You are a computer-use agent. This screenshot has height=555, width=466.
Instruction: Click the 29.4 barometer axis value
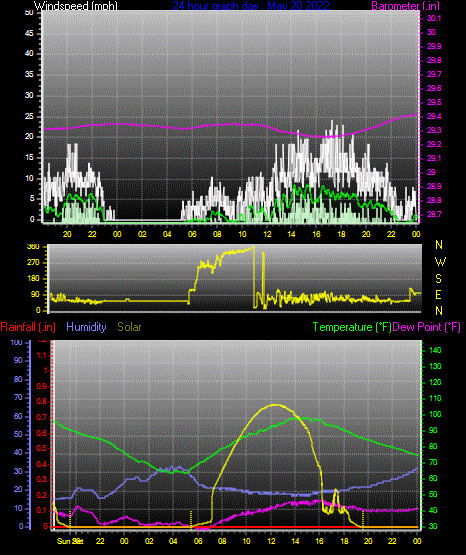434,116
